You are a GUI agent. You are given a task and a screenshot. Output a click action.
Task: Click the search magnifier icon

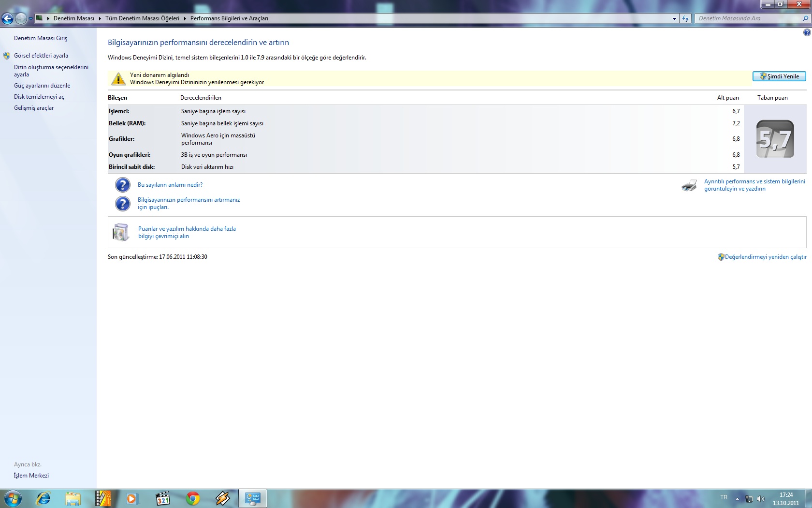805,18
